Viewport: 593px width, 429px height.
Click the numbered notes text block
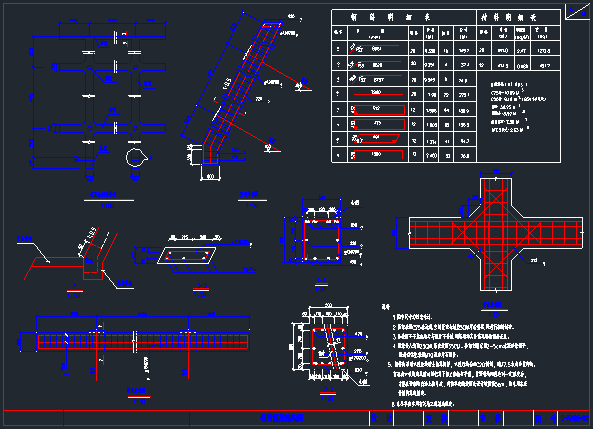[x=460, y=356]
